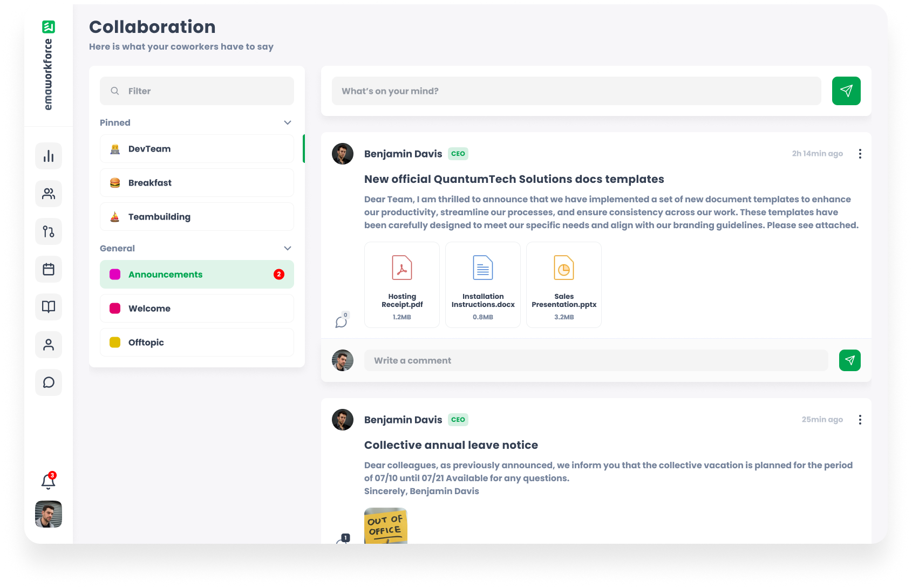This screenshot has width=912, height=588.
Task: Open the comment count bubble on the docs post
Action: point(342,320)
